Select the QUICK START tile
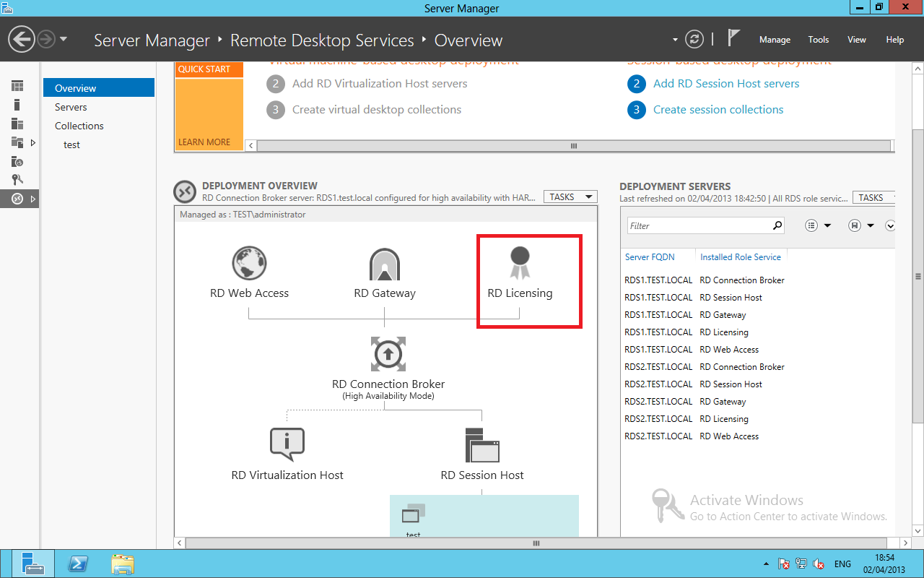Image resolution: width=924 pixels, height=578 pixels. [x=209, y=69]
